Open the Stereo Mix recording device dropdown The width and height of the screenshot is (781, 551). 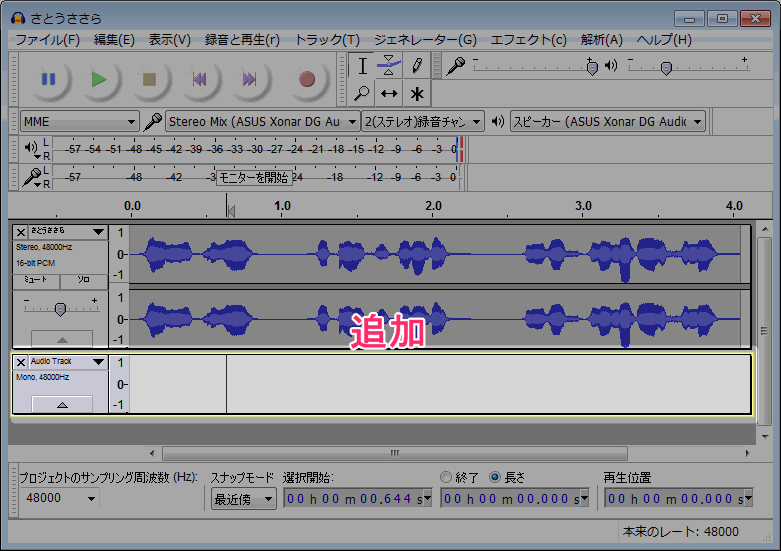262,122
